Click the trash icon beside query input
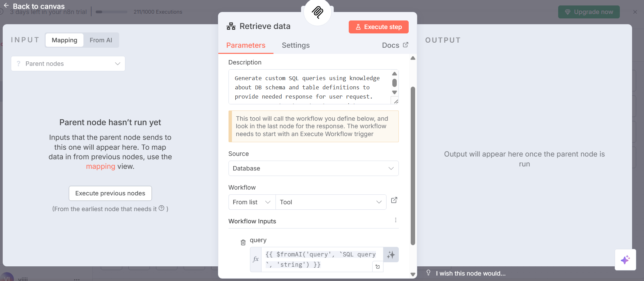This screenshot has width=644, height=281. (243, 242)
